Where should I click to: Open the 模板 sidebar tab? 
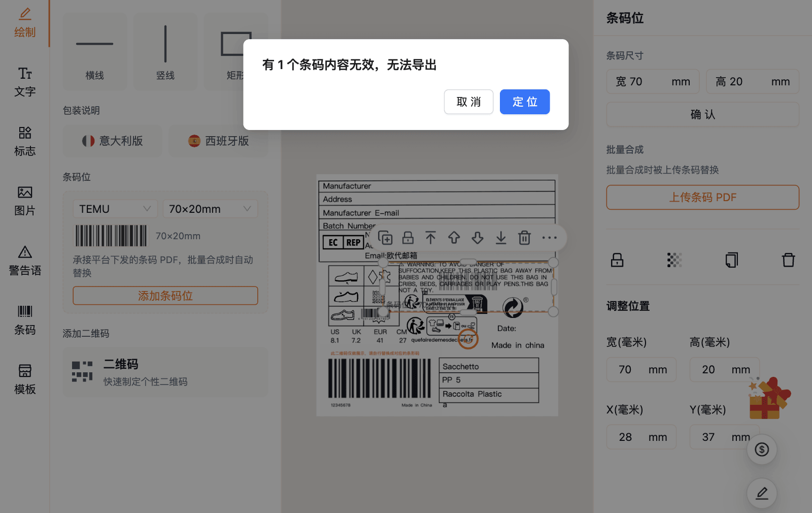(x=25, y=379)
